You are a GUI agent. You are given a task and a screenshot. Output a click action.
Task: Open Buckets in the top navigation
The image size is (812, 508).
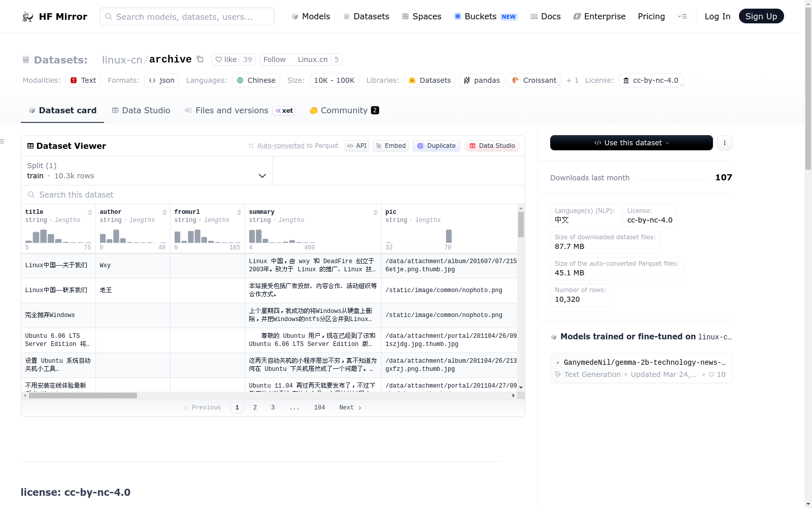[486, 16]
